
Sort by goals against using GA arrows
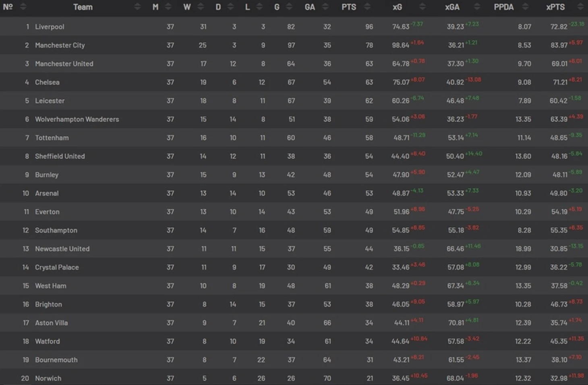(x=325, y=7)
